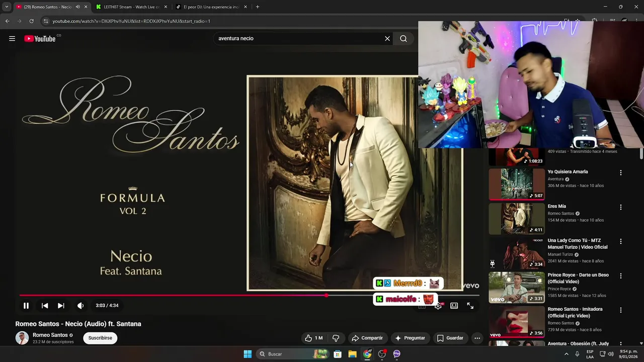Image resolution: width=644 pixels, height=362 pixels.
Task: Open the Romeo Santos channel name link
Action: tap(50, 335)
